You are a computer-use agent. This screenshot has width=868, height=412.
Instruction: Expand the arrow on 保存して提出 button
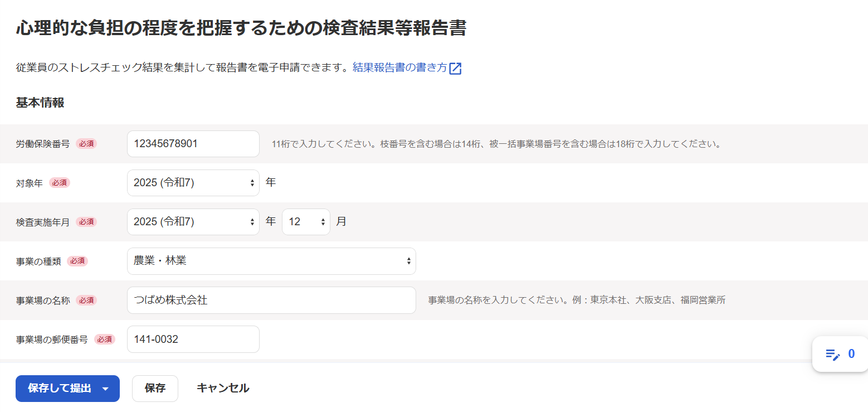pos(106,389)
